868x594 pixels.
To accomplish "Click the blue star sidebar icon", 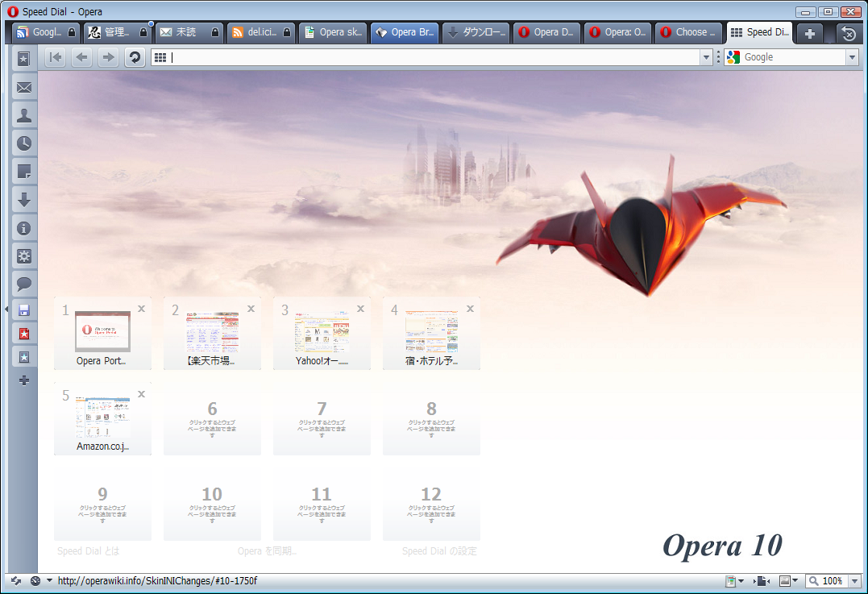I will [24, 357].
